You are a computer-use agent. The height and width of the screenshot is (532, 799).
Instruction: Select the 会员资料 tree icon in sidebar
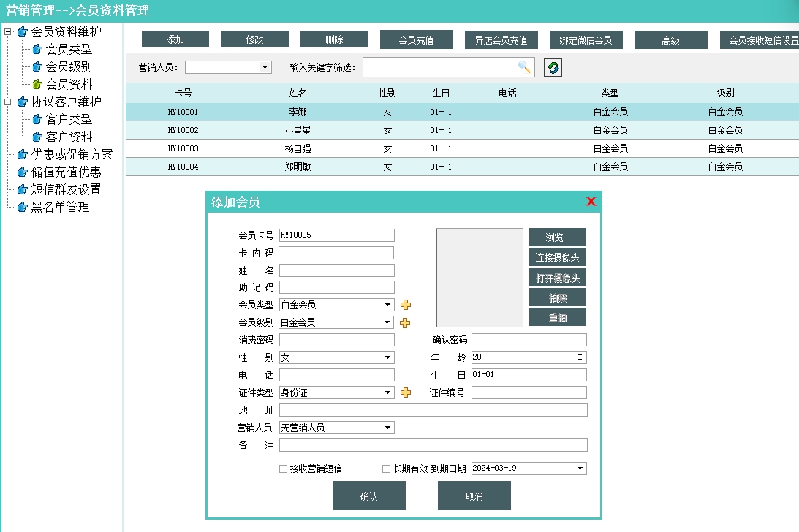pos(37,85)
